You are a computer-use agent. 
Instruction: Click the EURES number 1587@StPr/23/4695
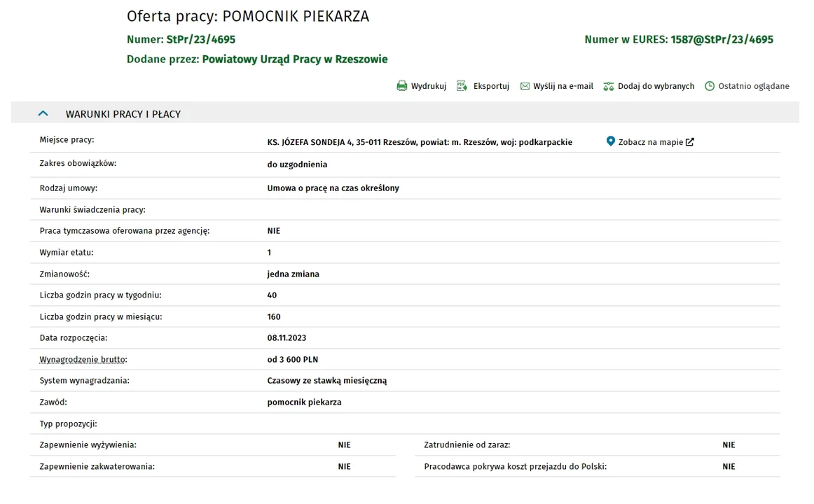tap(722, 39)
